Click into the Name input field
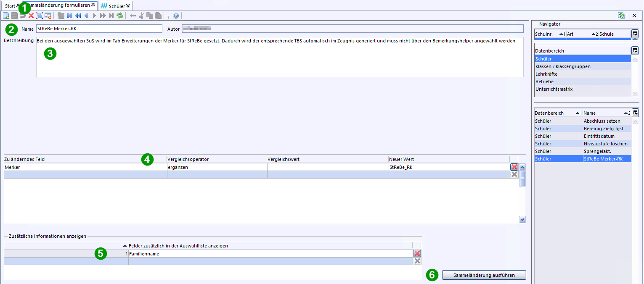The width and height of the screenshot is (644, 284). click(x=99, y=29)
